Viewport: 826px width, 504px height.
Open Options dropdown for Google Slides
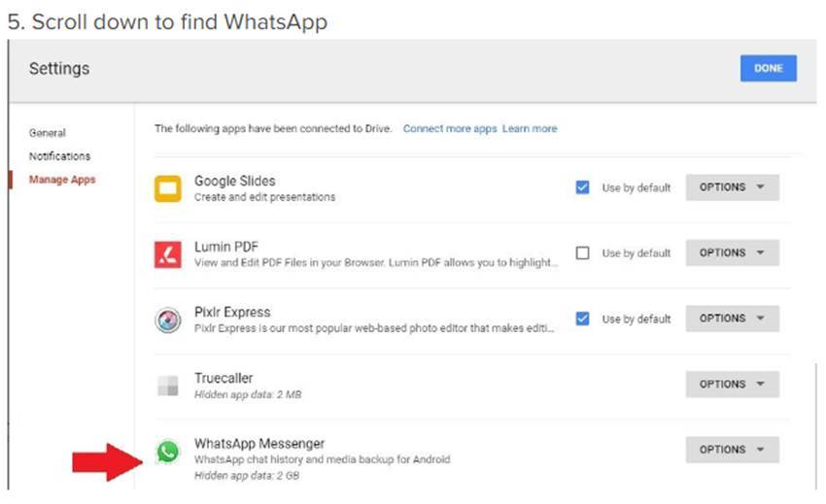[732, 187]
